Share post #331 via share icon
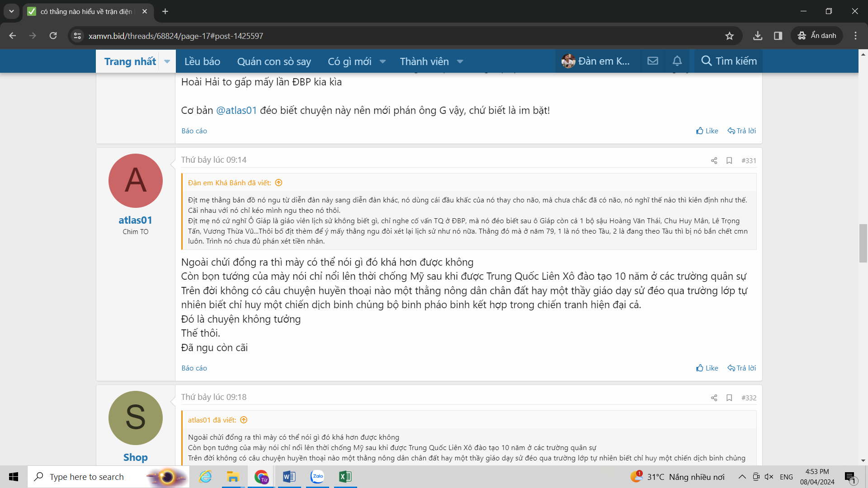Viewport: 868px width, 488px height. point(714,160)
